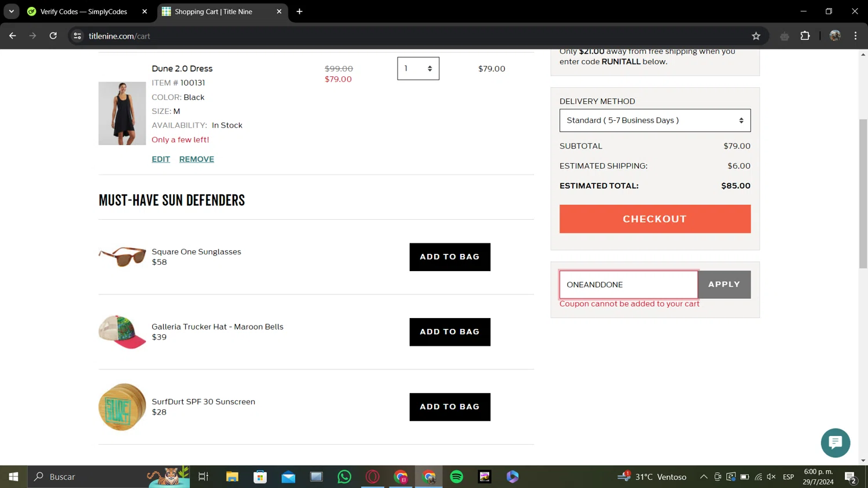Click the Square One Sunglasses image

(122, 257)
